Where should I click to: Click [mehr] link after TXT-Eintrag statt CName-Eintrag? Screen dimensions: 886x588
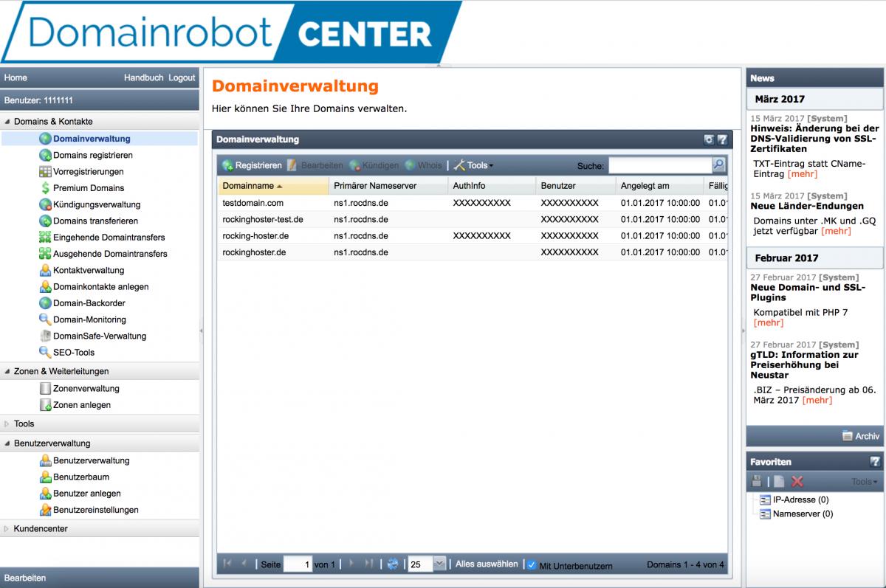click(803, 174)
